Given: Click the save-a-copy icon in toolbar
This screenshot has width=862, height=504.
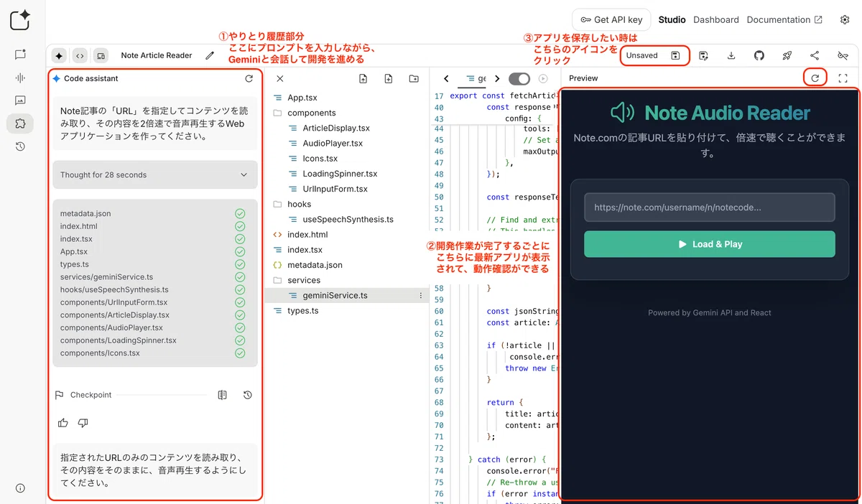Looking at the screenshot, I should click(703, 55).
